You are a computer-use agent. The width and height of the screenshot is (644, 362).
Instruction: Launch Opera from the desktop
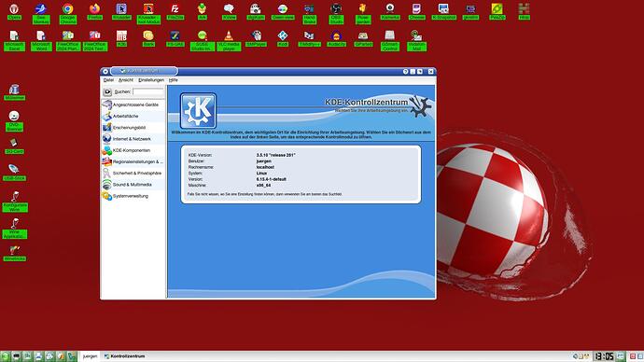14,12
